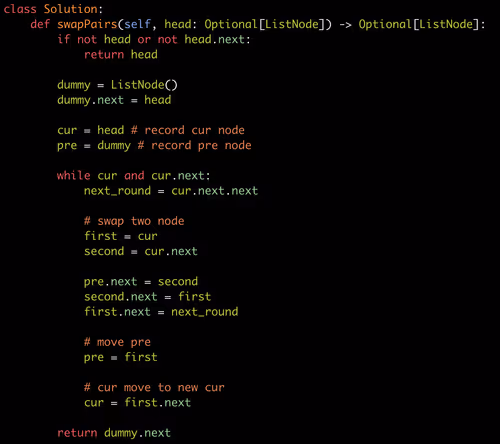Click the '# record pre node' comment

point(194,145)
